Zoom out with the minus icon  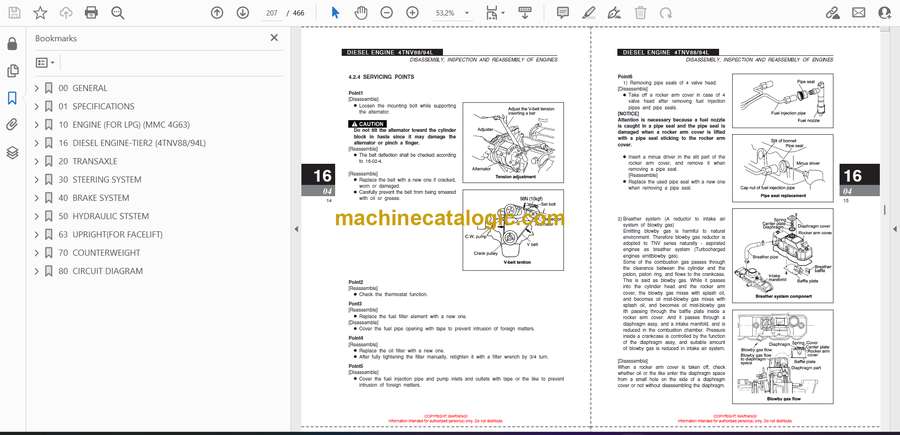pos(387,13)
